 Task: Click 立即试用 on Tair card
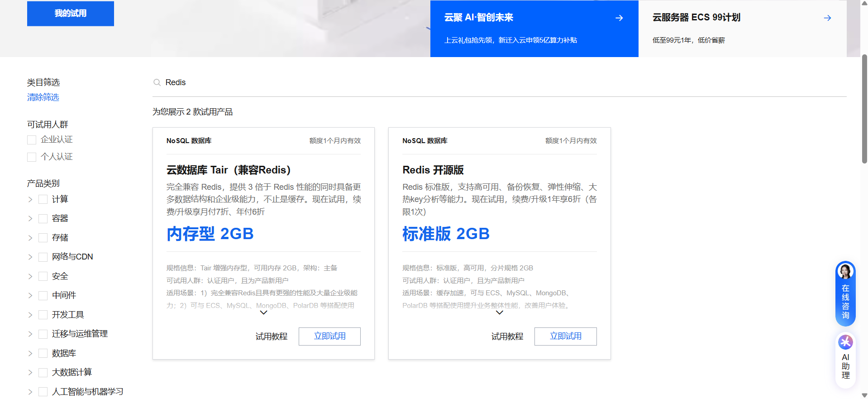(329, 337)
